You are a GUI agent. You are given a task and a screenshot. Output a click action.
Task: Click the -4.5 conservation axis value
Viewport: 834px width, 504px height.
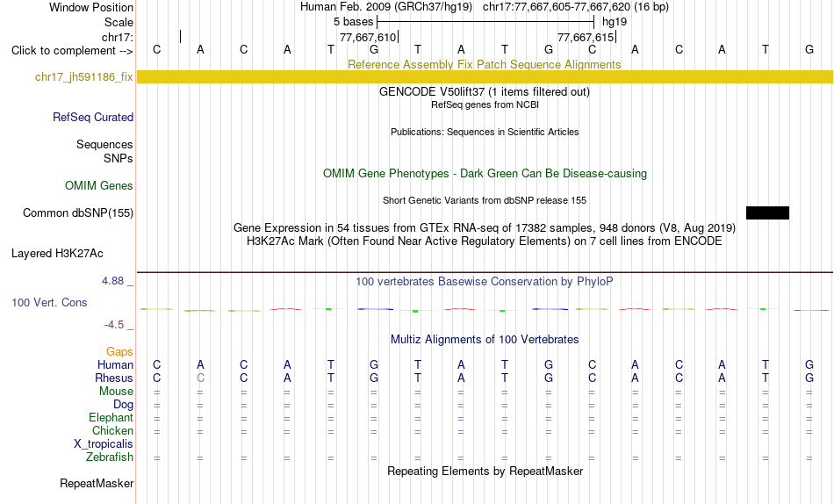pos(114,325)
